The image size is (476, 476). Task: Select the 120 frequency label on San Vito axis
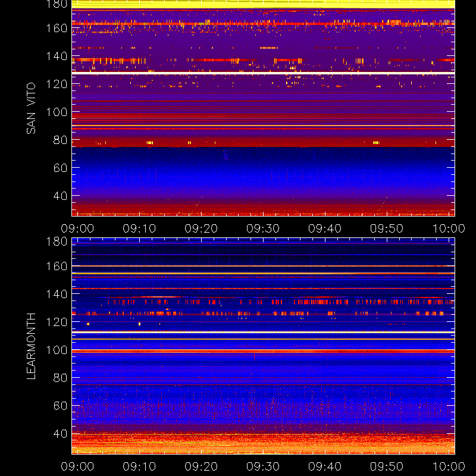tap(57, 84)
